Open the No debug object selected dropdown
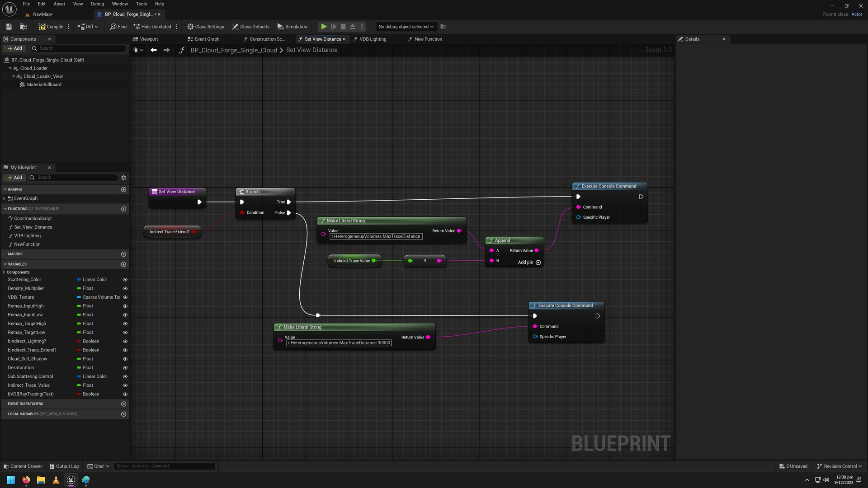Image resolution: width=868 pixels, height=488 pixels. click(405, 26)
